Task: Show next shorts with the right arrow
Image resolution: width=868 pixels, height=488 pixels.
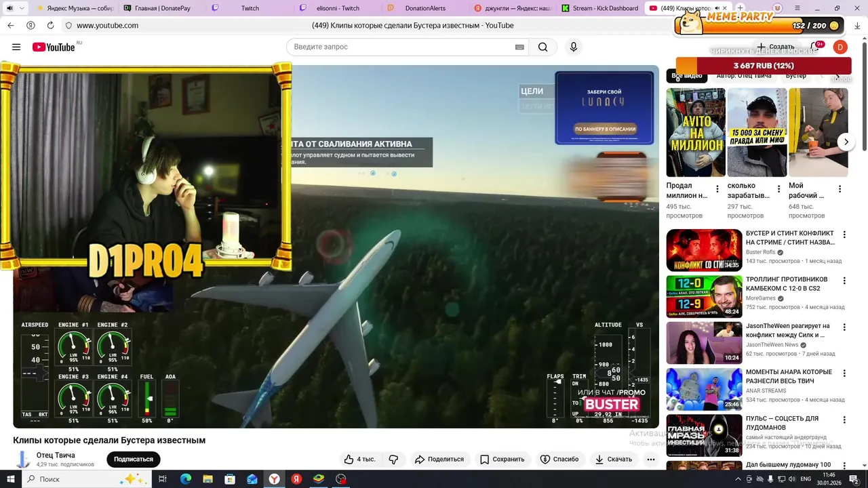Action: point(846,142)
